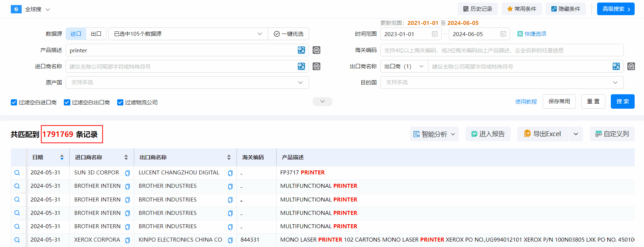Click the start date calendar icon
This screenshot has height=247, width=644.
click(x=435, y=34)
